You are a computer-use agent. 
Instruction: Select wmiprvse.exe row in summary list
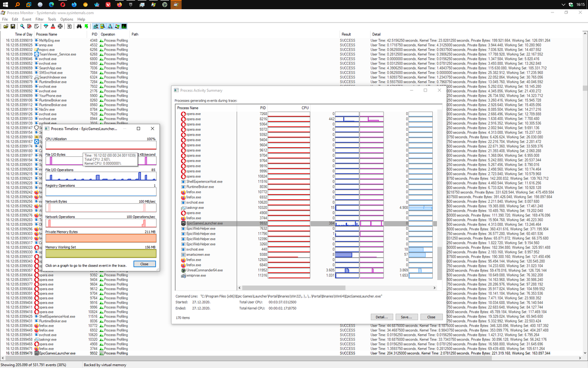[x=306, y=276]
